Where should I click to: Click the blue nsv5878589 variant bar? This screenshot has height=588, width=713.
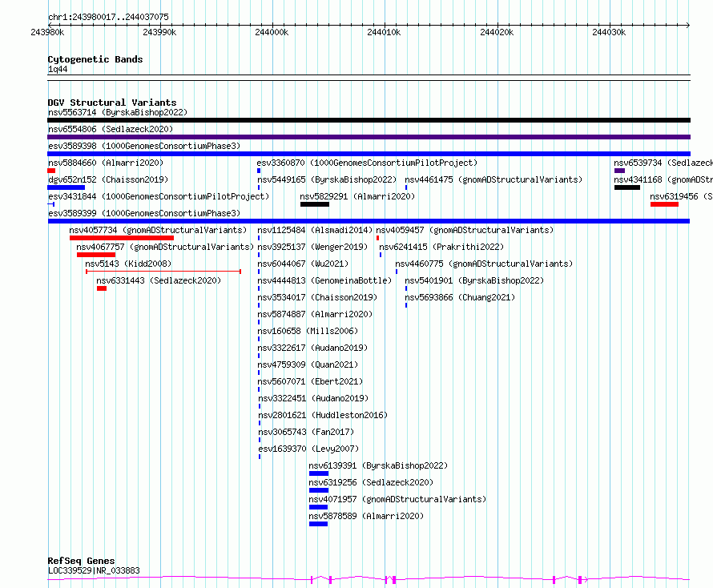(318, 524)
